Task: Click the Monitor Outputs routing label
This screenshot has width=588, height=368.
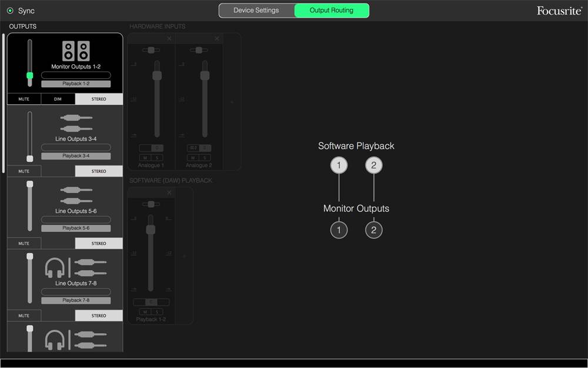Action: tap(356, 208)
